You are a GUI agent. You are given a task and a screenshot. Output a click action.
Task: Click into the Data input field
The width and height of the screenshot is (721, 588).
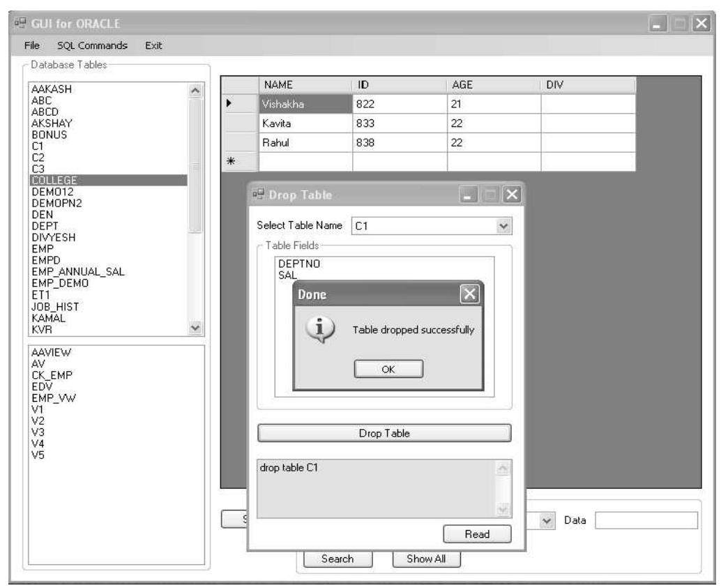pyautogui.click(x=646, y=520)
